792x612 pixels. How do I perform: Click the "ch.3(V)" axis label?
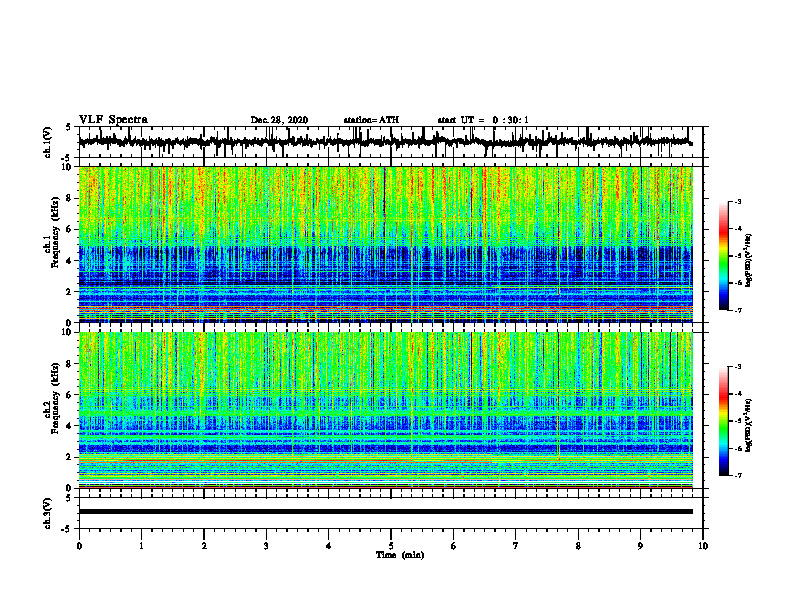click(48, 513)
